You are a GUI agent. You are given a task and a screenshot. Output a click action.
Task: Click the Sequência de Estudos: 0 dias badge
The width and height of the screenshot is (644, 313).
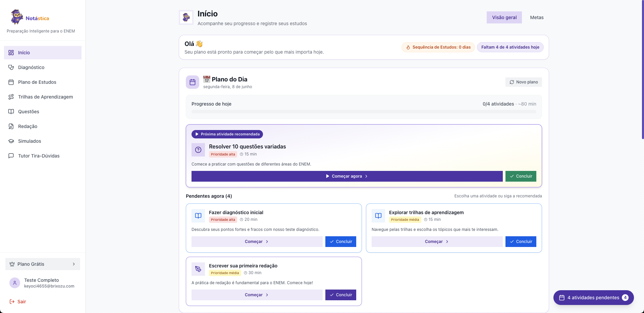tap(438, 47)
